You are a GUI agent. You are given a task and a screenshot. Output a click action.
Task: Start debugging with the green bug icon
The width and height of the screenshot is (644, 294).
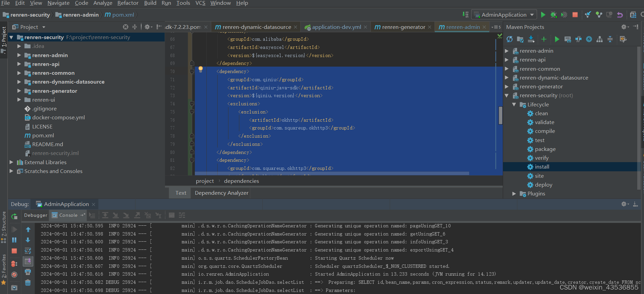tap(554, 15)
